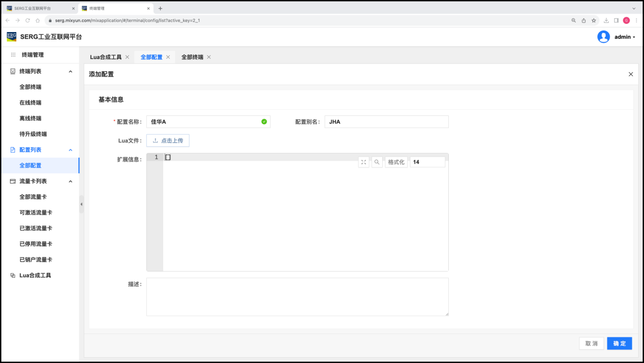Click the browser reload icon

(x=28, y=20)
